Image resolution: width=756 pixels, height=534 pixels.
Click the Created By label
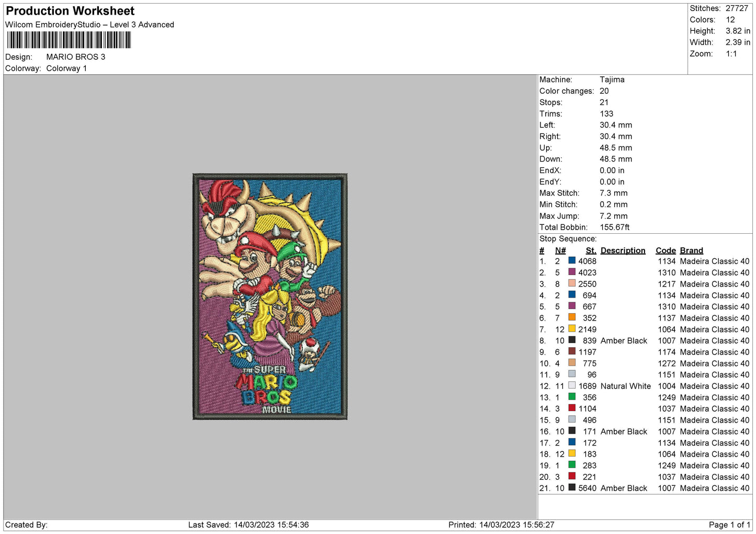click(x=26, y=525)
